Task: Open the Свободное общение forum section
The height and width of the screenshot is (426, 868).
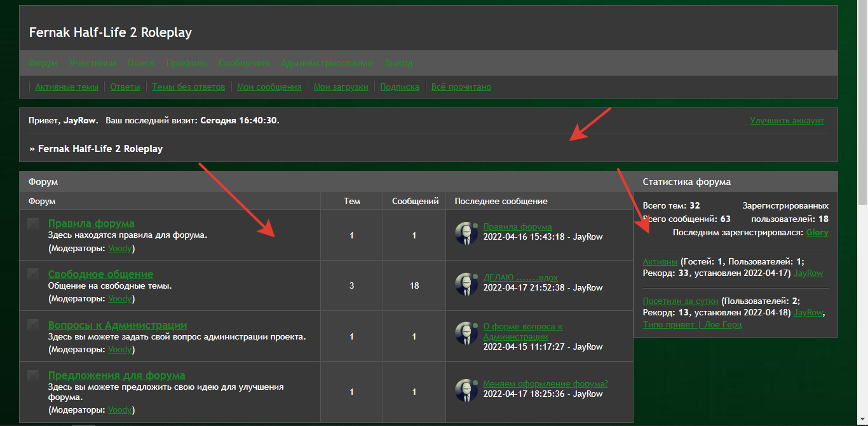Action: click(x=101, y=274)
